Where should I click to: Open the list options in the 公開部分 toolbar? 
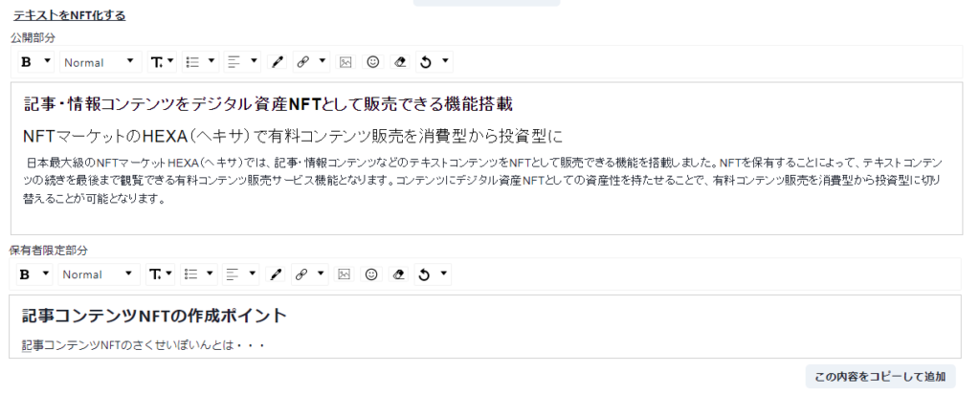click(x=201, y=62)
